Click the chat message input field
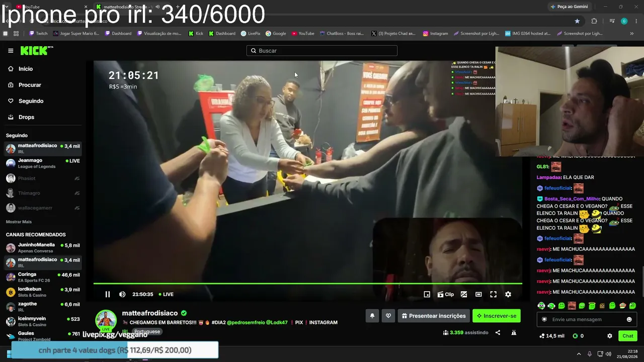 coord(586,319)
